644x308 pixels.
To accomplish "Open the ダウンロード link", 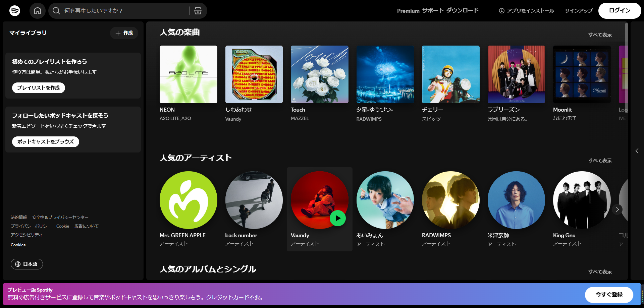I will [462, 11].
